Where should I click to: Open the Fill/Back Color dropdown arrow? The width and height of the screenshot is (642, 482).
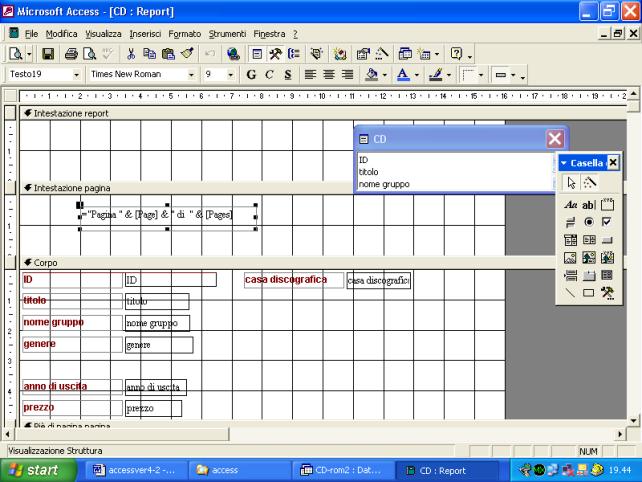point(384,75)
